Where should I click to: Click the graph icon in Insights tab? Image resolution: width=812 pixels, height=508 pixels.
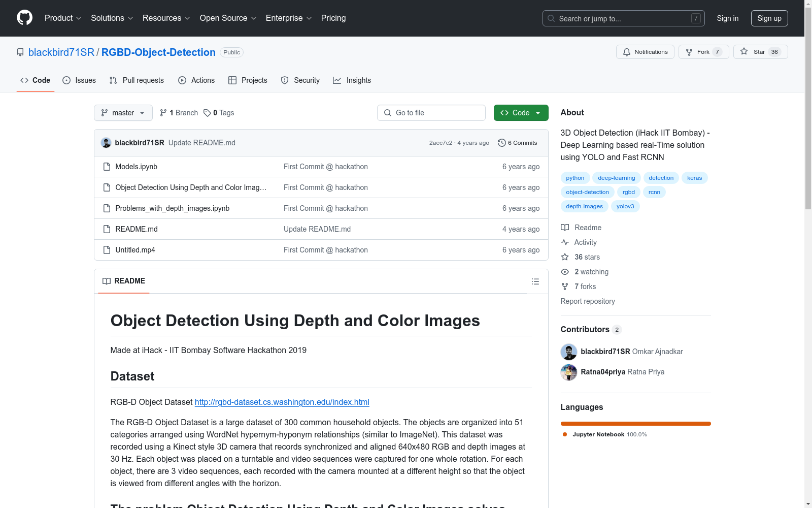(337, 80)
